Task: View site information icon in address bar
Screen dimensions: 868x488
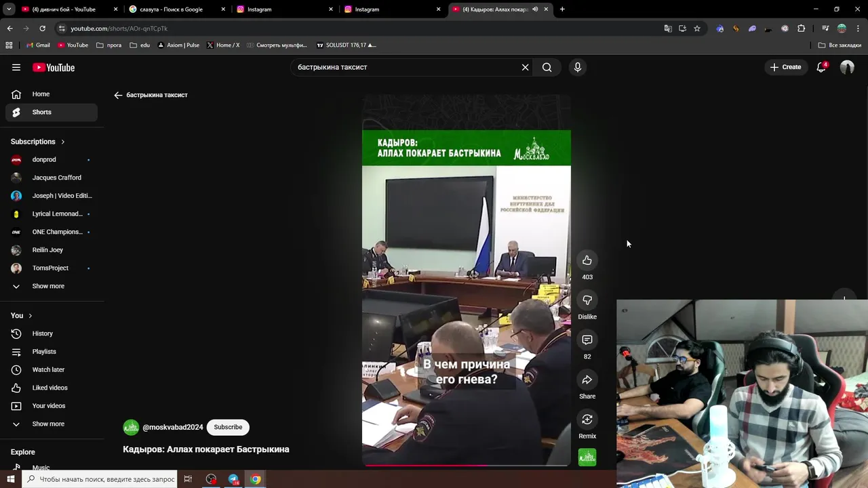Action: (x=62, y=28)
